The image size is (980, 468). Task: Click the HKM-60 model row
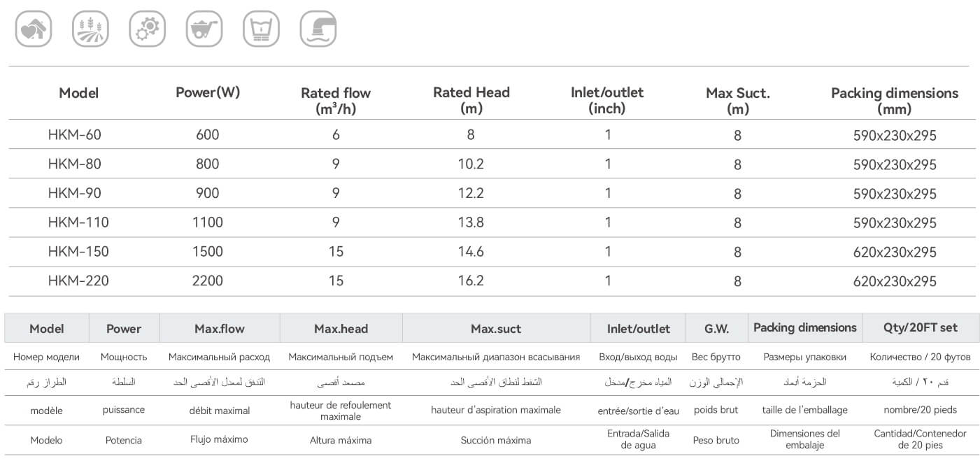[x=75, y=134]
